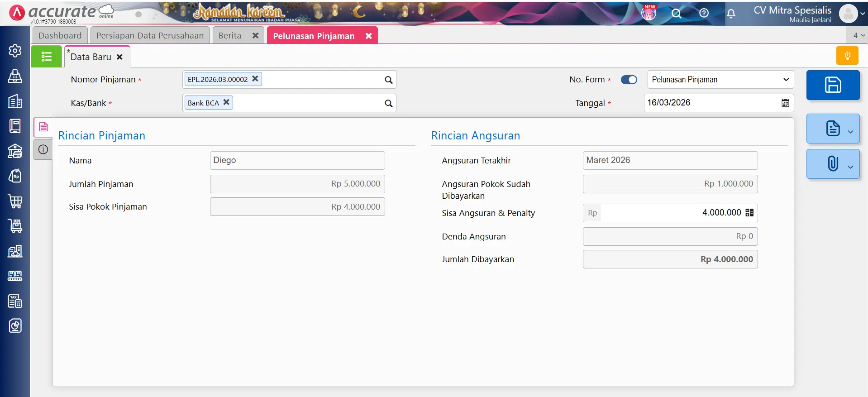Open the Tanggal calendar date picker

(x=785, y=103)
